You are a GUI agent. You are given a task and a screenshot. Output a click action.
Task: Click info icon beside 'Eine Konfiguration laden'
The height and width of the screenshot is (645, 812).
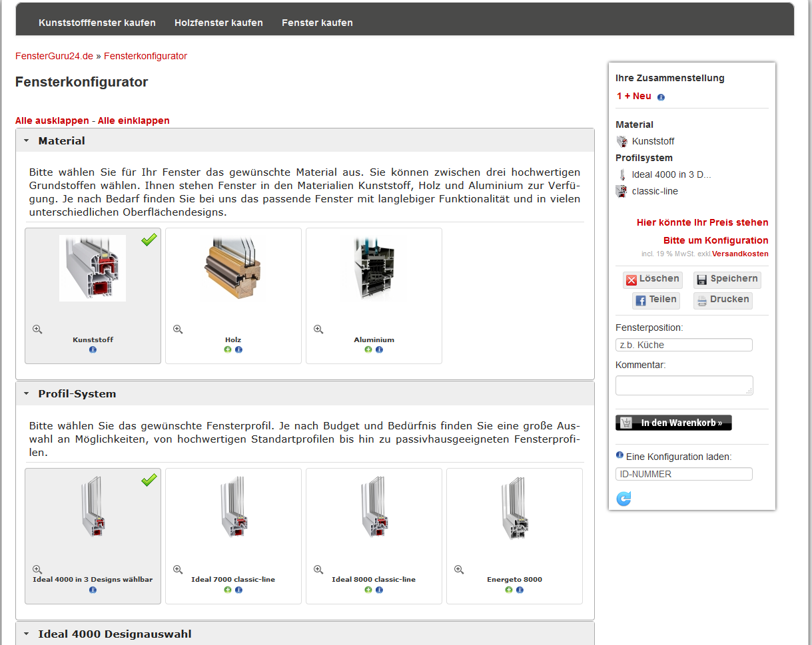619,455
